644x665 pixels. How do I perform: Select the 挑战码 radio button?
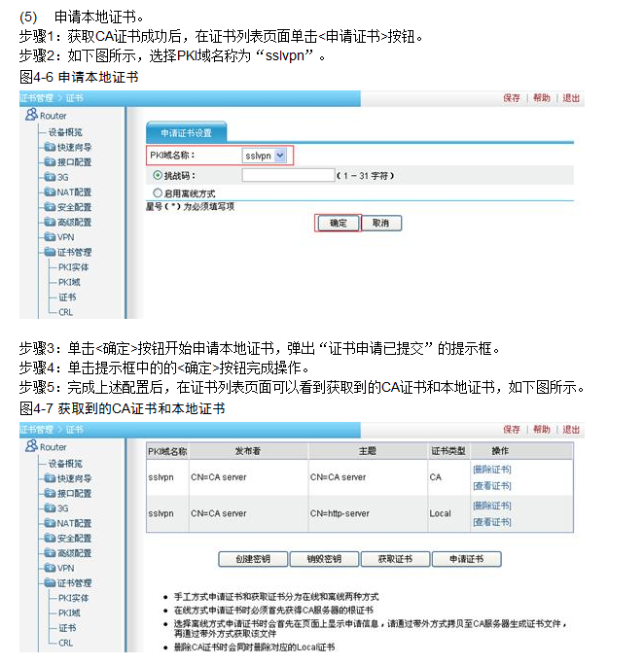158,175
